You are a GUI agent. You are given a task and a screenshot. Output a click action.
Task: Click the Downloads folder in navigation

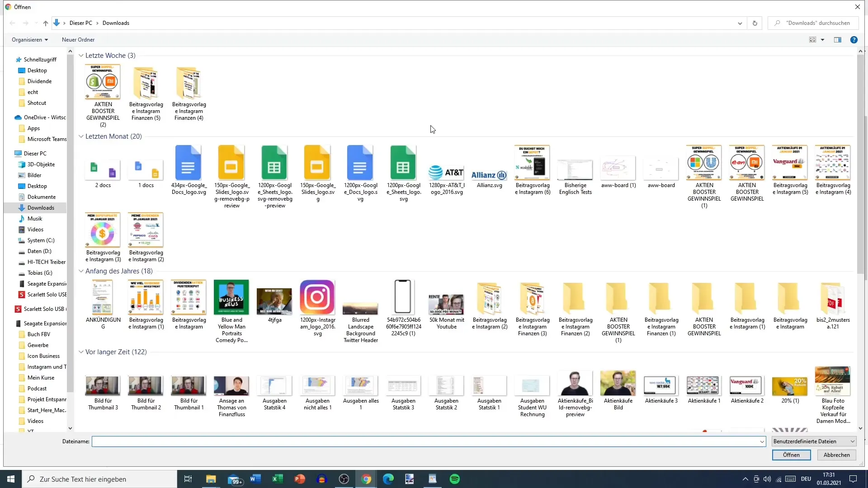pyautogui.click(x=41, y=207)
